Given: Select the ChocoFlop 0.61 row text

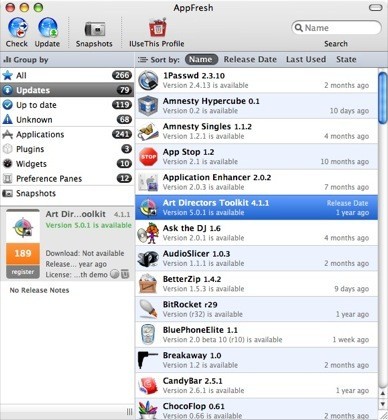Looking at the screenshot, I should [194, 406].
